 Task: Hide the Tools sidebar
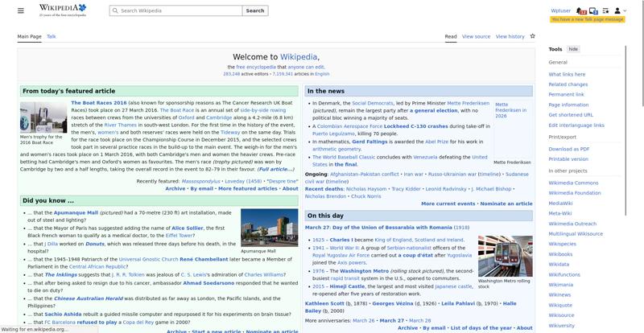pos(573,49)
